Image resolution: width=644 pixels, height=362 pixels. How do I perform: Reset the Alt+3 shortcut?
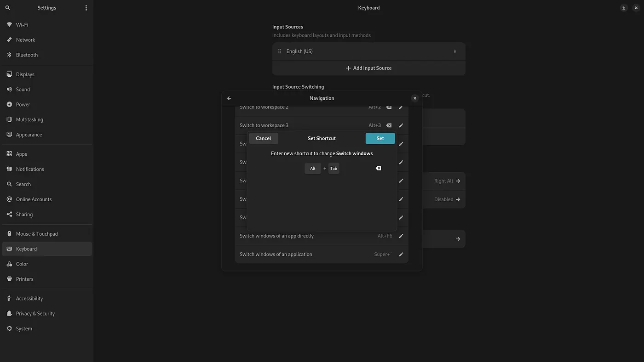tap(389, 125)
